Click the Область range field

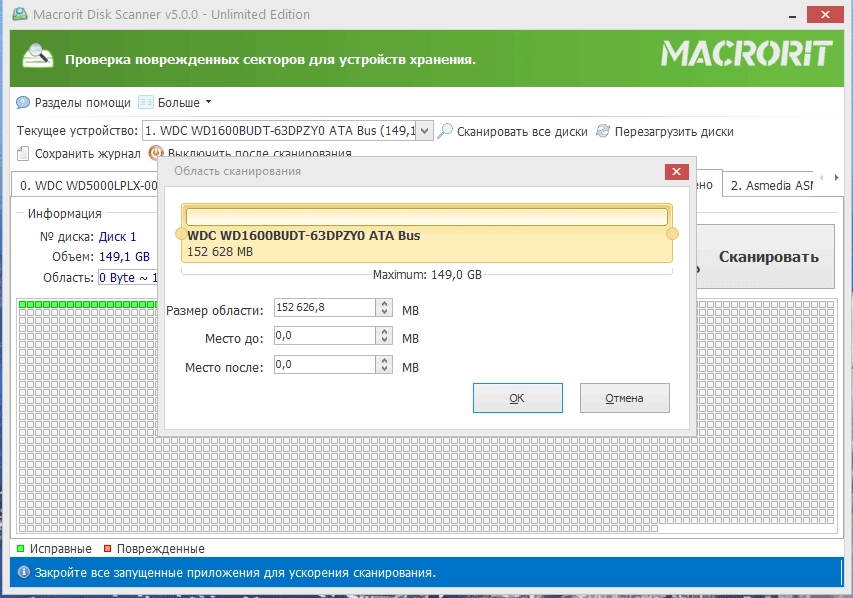point(128,278)
